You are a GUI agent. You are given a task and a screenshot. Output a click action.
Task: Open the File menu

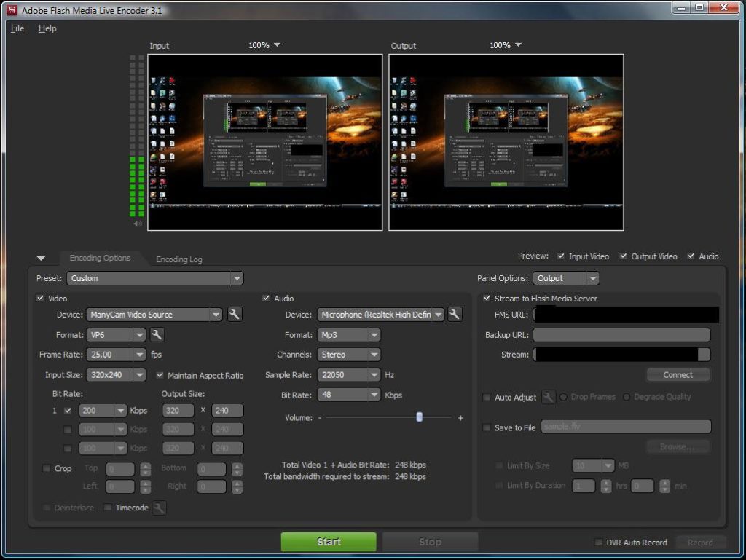click(17, 28)
